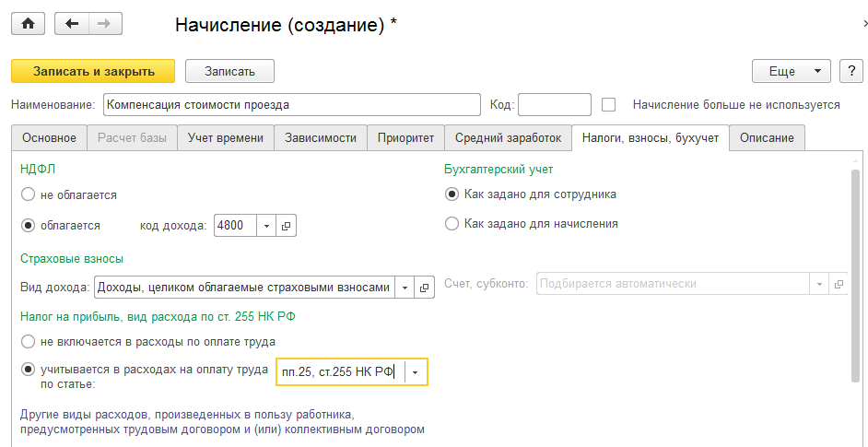This screenshot has height=447, width=868.
Task: Go to the home page icon
Action: pos(27,24)
